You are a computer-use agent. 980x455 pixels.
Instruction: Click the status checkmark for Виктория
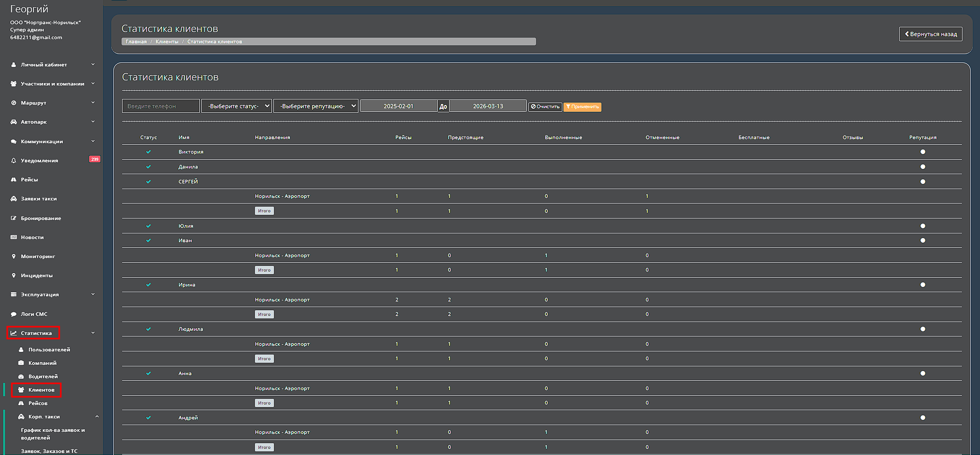coord(148,152)
